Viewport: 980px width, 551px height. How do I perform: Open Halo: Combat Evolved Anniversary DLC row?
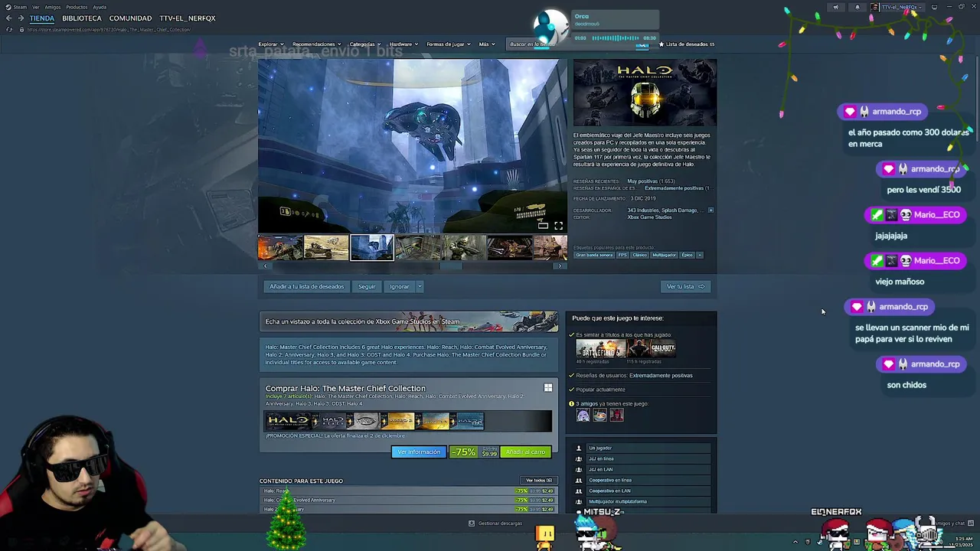pos(409,500)
